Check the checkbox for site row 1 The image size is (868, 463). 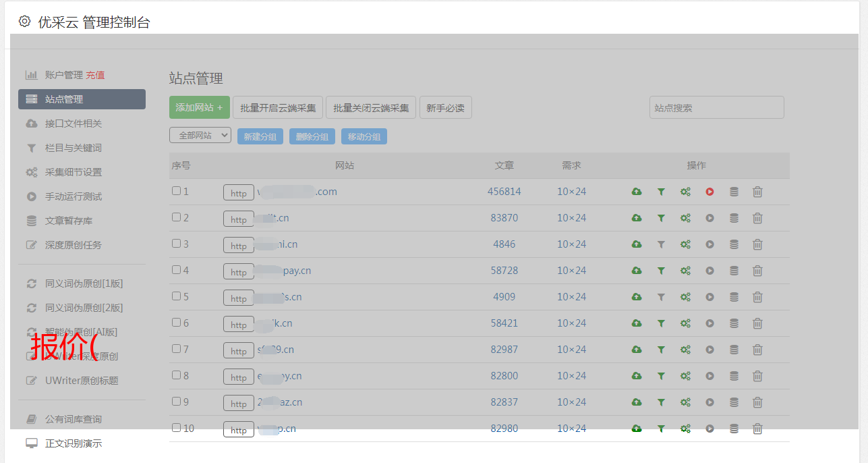pos(176,191)
